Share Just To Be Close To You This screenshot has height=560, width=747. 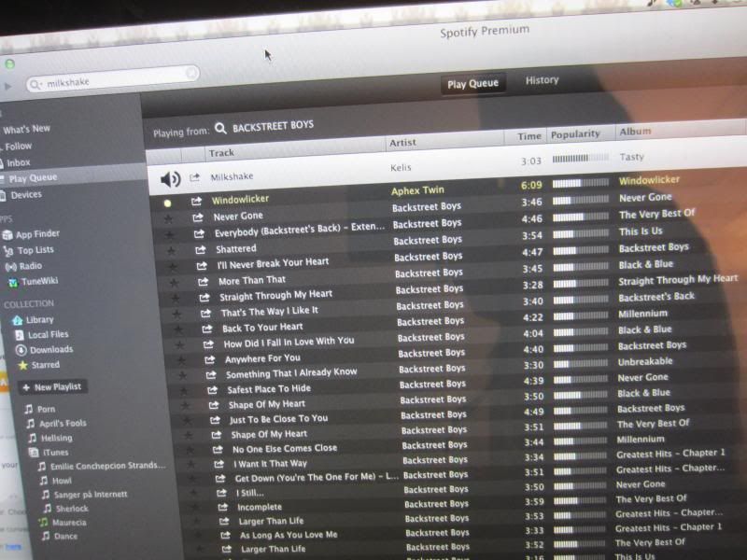click(216, 420)
